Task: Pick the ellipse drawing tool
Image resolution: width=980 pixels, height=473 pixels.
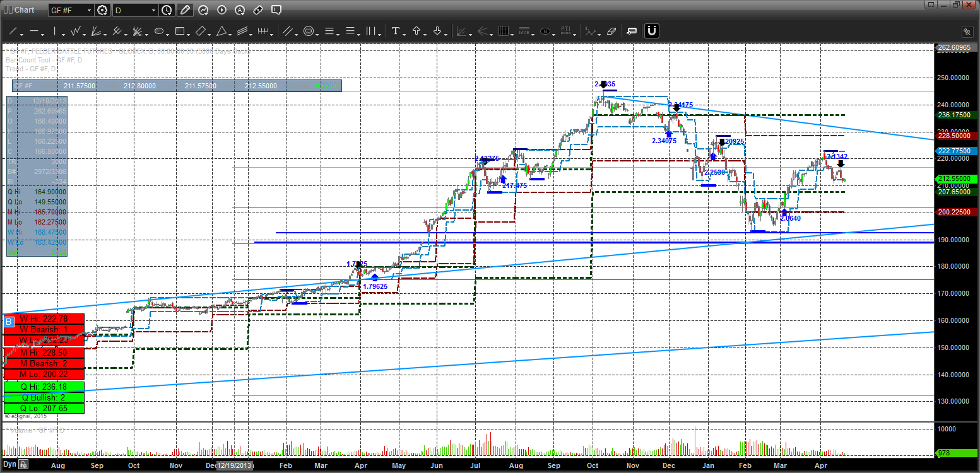Action: 159,31
